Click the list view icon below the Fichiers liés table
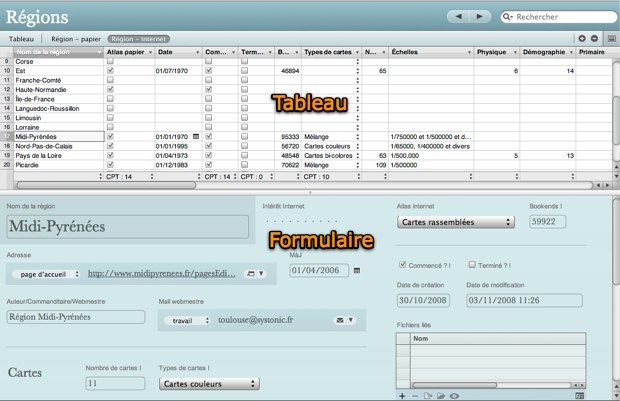Viewport: 620px width, 401px height. point(580,396)
